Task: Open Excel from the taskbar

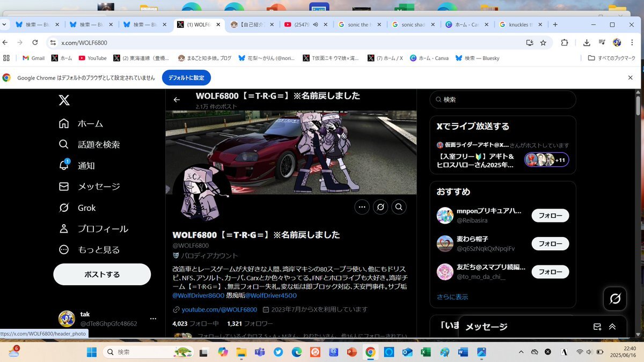Action: click(x=425, y=352)
